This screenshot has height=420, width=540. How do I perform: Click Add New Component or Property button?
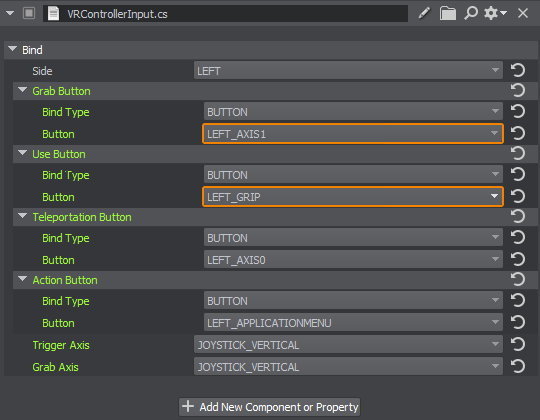coord(270,407)
